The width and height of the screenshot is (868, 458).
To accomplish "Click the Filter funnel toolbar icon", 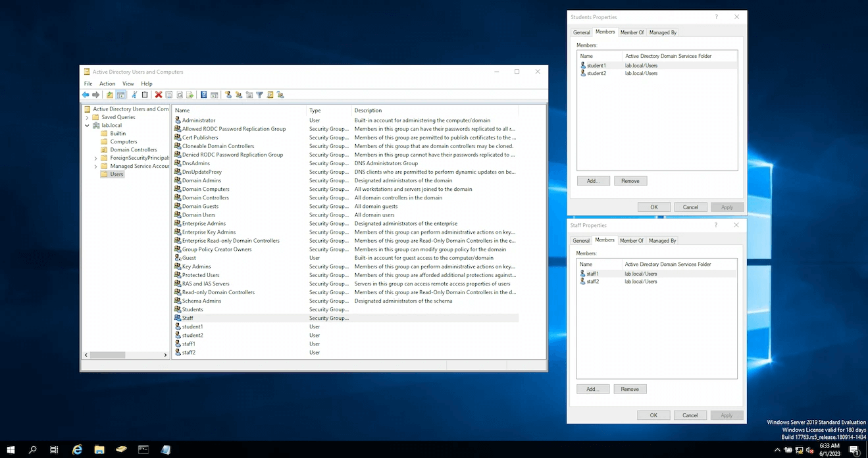I will (x=259, y=95).
